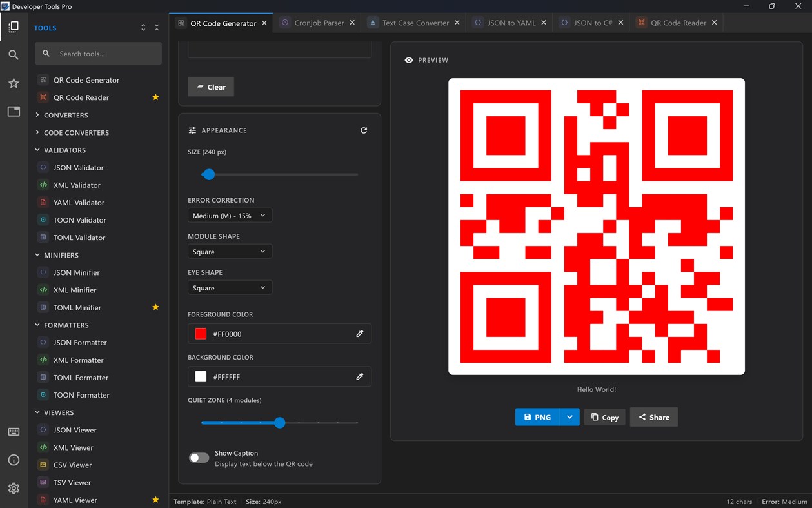812x508 pixels.
Task: Open PNG export format dropdown arrow
Action: click(x=569, y=417)
